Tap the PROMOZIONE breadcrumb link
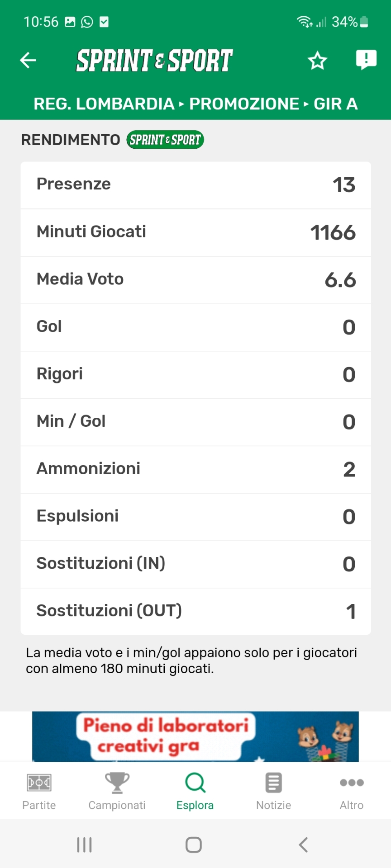The image size is (391, 868). pyautogui.click(x=244, y=104)
